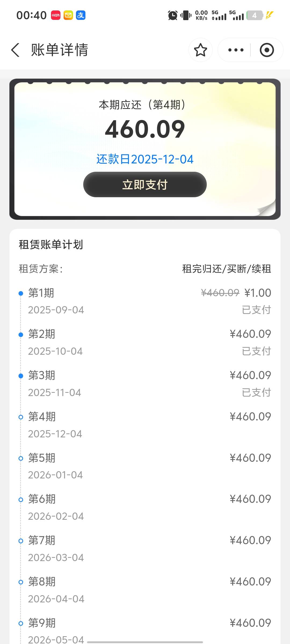
Task: Tap the Xiaohongshu notification icon
Action: [56, 15]
